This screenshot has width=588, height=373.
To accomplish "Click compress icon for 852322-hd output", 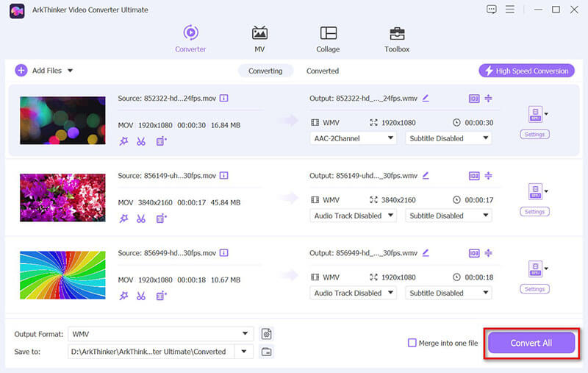I will click(488, 99).
